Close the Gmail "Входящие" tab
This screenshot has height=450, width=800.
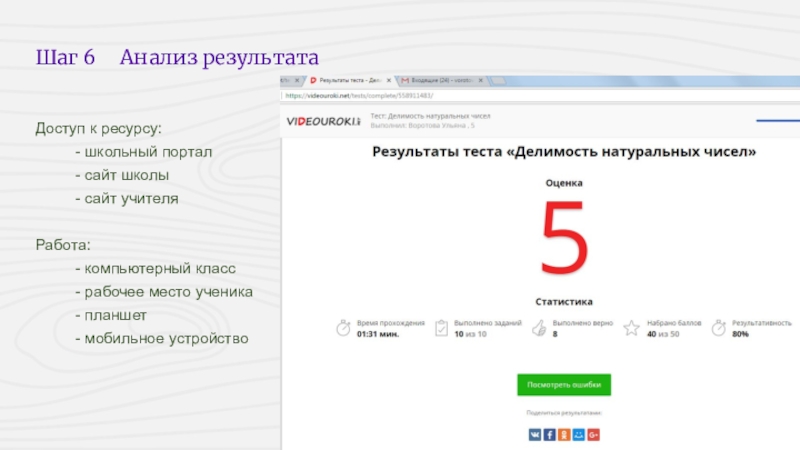(x=481, y=81)
